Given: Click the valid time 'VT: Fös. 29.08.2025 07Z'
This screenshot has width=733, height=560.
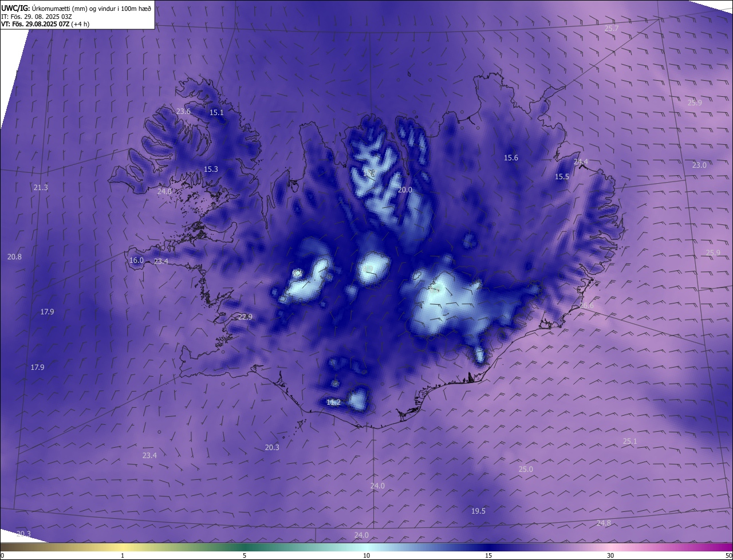Looking at the screenshot, I should tap(35, 24).
